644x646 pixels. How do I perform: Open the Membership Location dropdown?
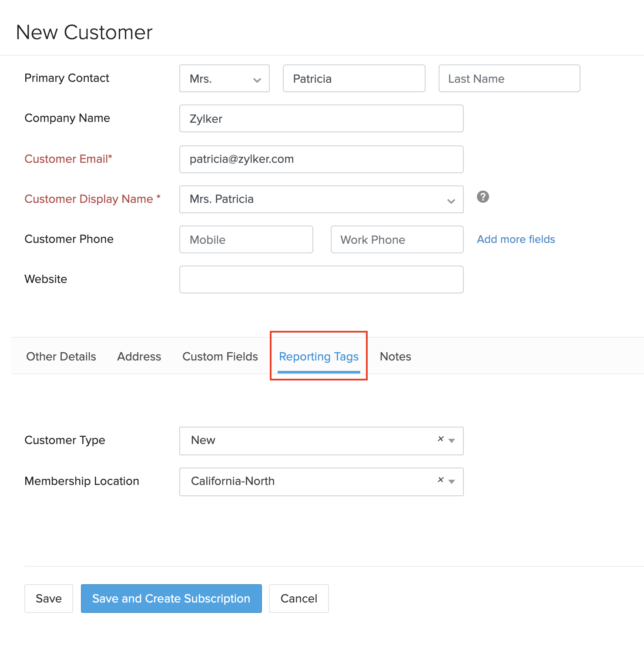click(452, 483)
